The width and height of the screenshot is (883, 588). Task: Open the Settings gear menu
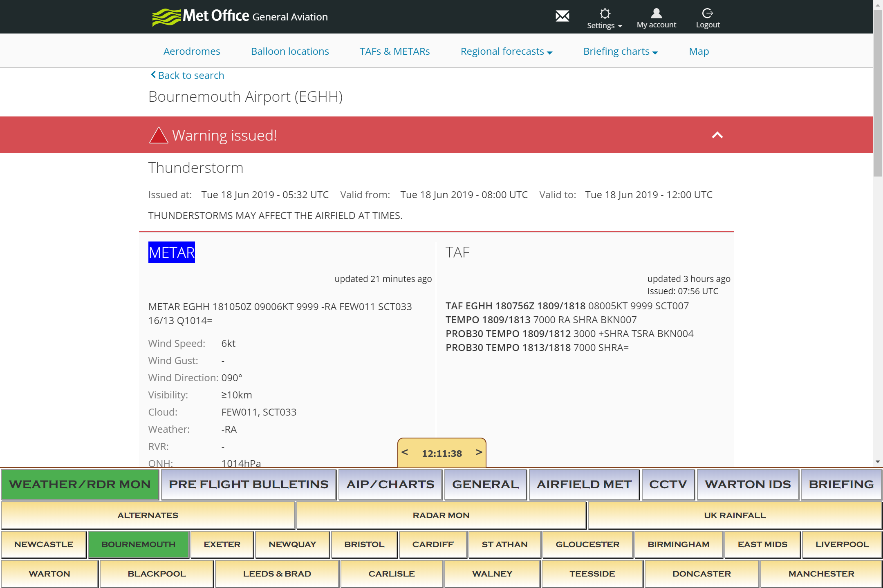[605, 19]
